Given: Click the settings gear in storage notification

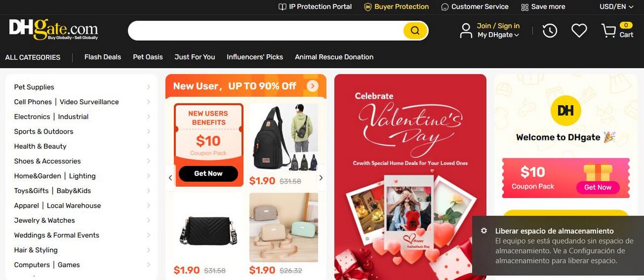Looking at the screenshot, I should (x=484, y=231).
